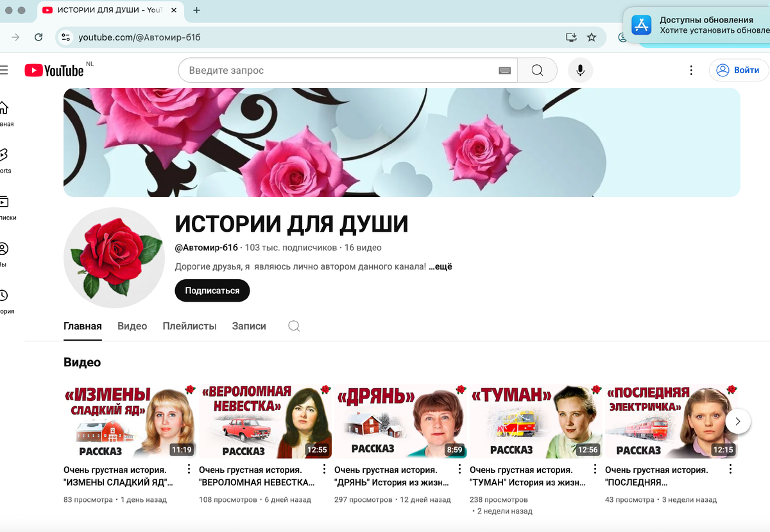Open more options for "ДРЯНЬ" video
This screenshot has width=770, height=532.
[459, 470]
